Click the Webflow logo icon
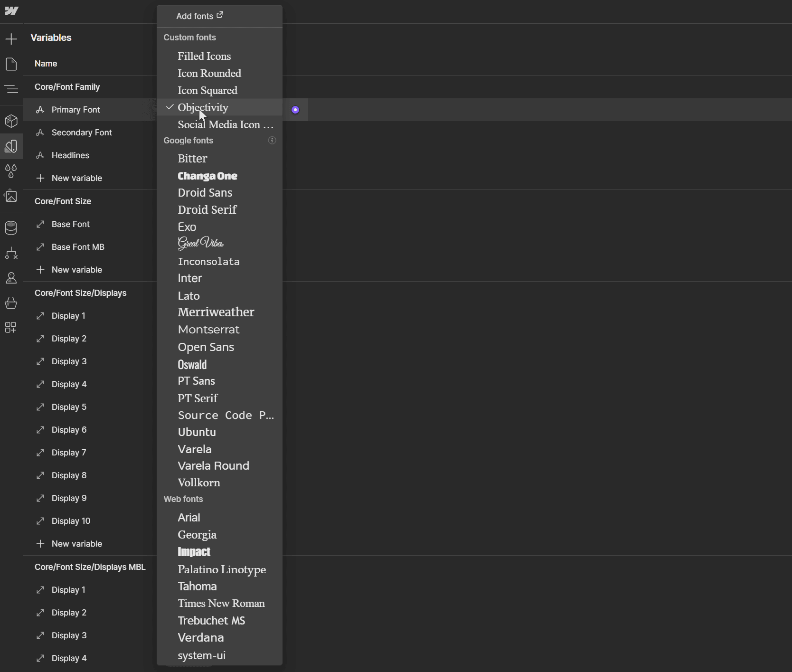Viewport: 792px width, 672px height. point(11,11)
